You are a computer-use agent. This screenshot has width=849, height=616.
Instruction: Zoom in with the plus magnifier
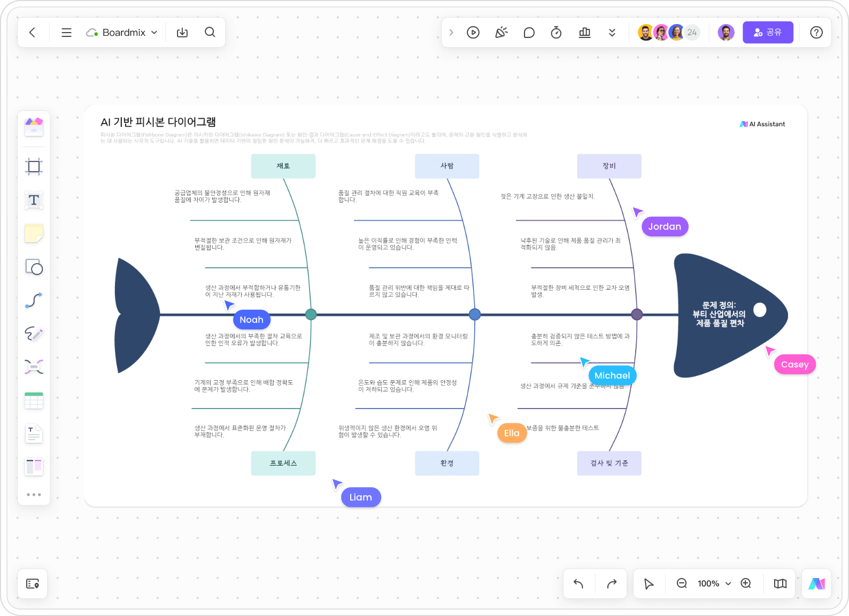(746, 583)
